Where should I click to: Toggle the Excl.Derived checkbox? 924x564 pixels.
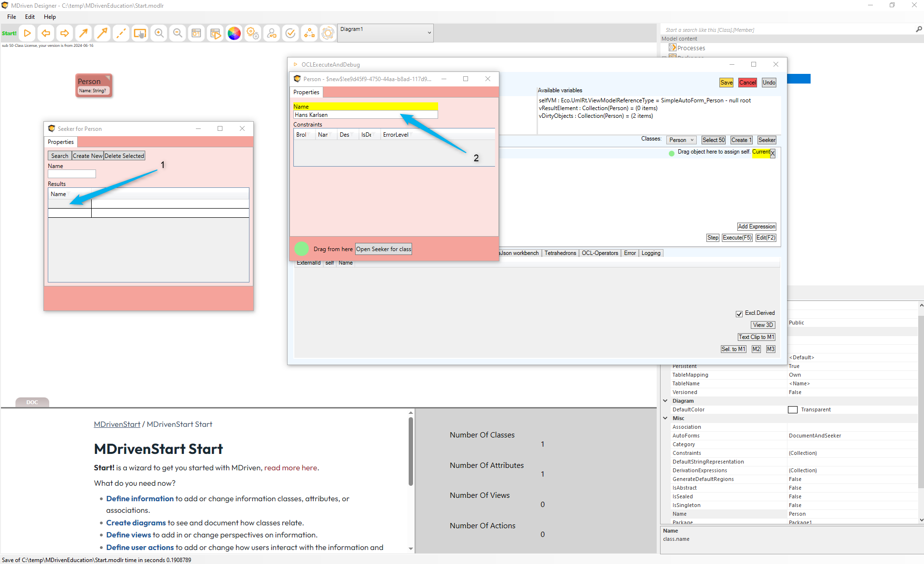tap(739, 313)
